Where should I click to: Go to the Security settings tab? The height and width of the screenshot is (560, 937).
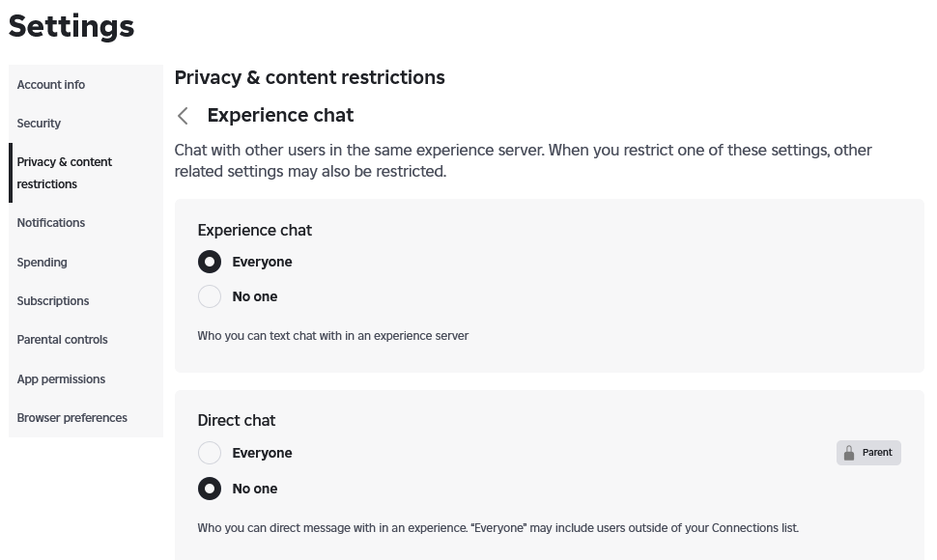(39, 124)
